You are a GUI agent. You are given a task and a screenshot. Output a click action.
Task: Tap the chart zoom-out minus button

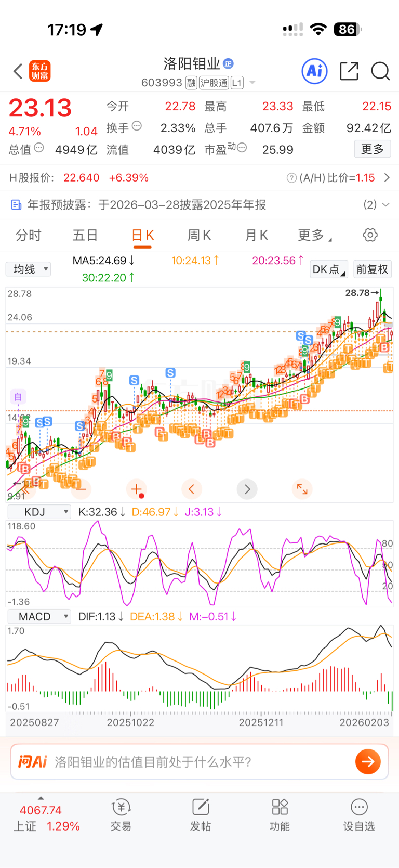pos(81,489)
